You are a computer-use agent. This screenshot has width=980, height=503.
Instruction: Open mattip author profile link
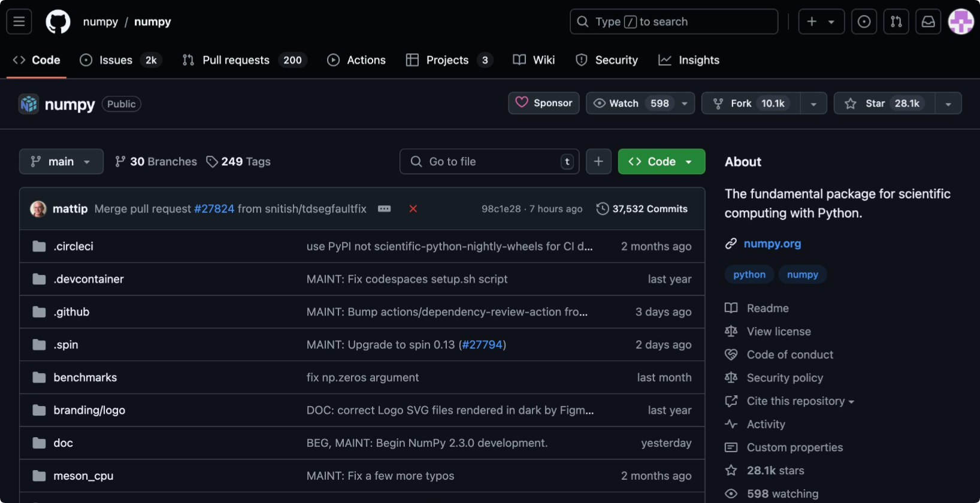(x=70, y=209)
